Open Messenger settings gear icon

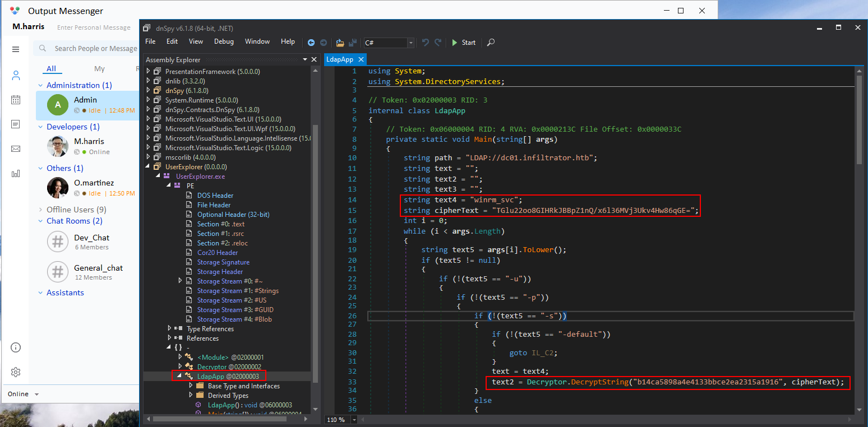coord(16,372)
